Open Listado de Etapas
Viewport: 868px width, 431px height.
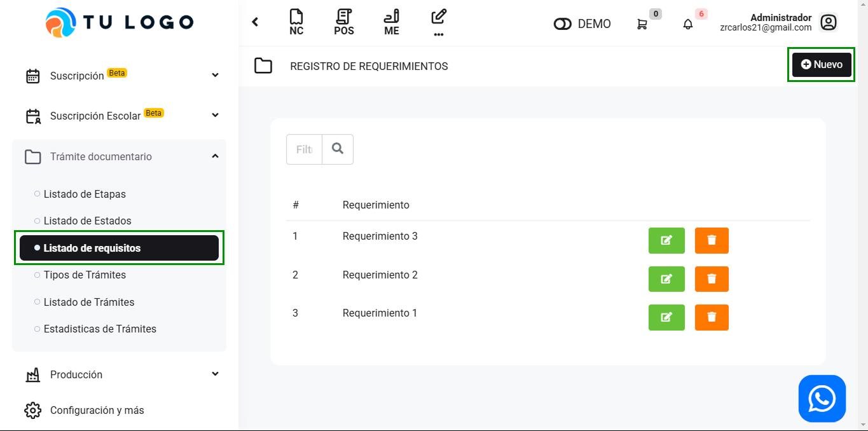(x=85, y=194)
